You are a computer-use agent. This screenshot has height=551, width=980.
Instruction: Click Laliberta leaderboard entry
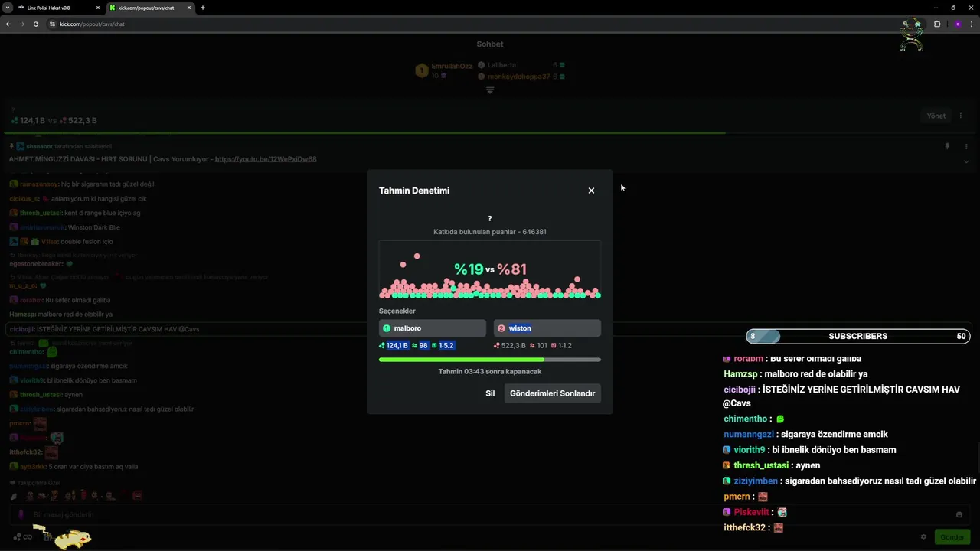(x=521, y=65)
